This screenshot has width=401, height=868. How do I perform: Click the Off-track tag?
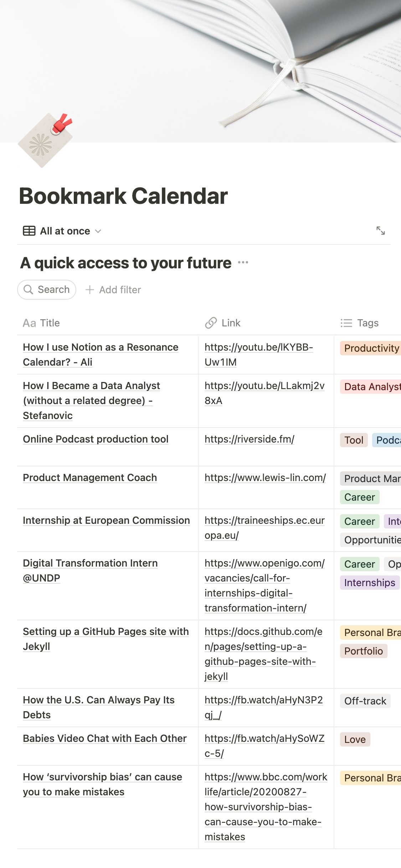[x=365, y=701]
